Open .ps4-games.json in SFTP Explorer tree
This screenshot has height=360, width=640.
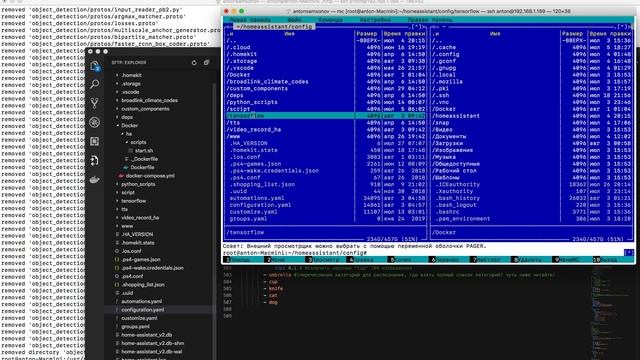(141, 260)
